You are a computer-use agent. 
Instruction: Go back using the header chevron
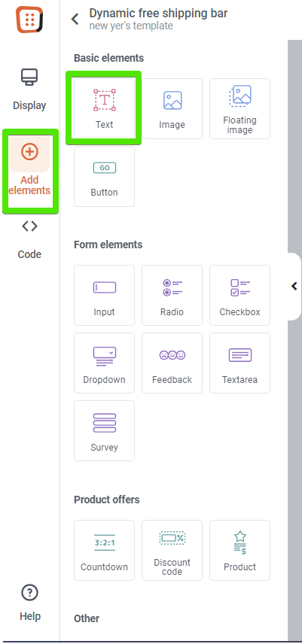75,19
